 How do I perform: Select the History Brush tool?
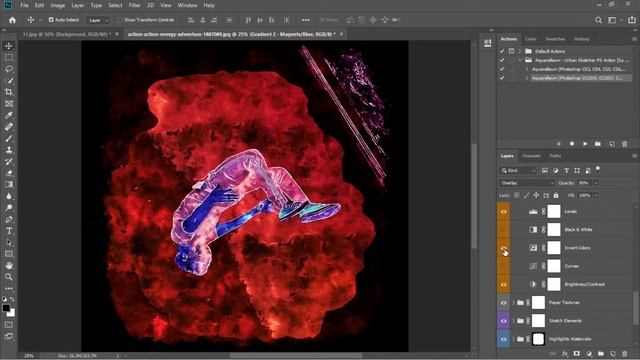9,161
